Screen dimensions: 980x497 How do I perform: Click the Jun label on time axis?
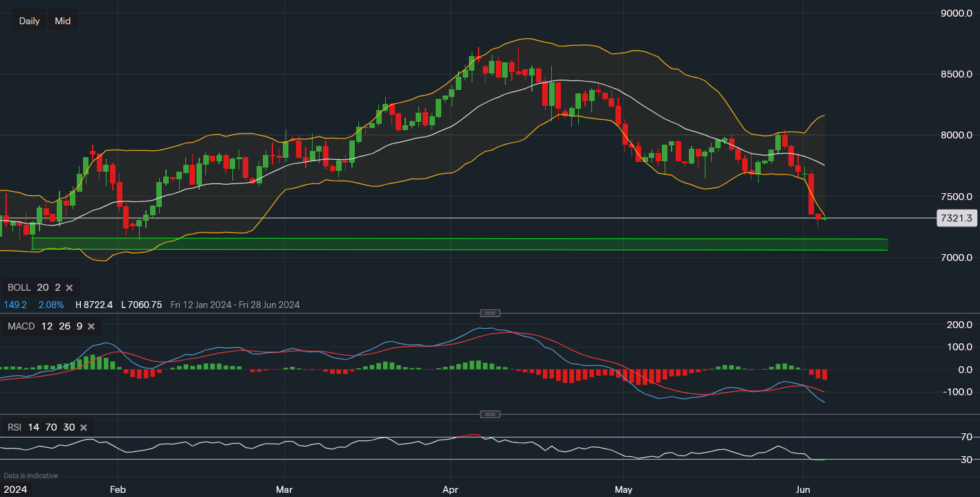tap(802, 489)
